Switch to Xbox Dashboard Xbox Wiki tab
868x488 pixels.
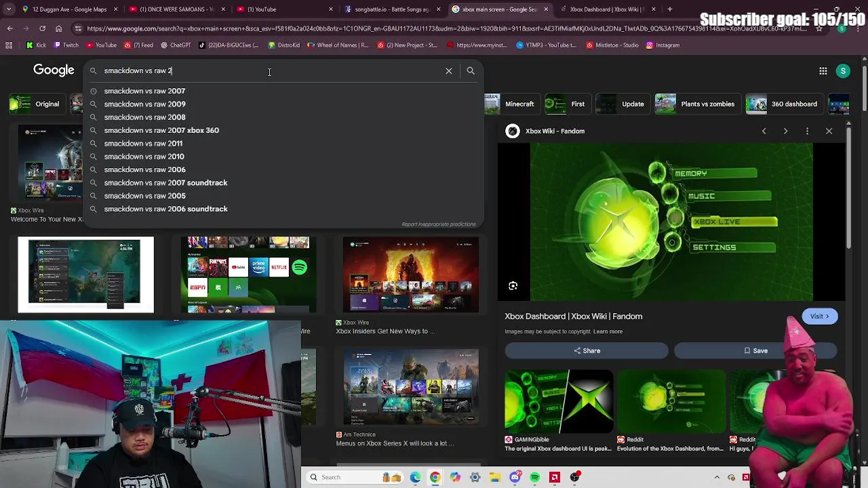[x=607, y=9]
